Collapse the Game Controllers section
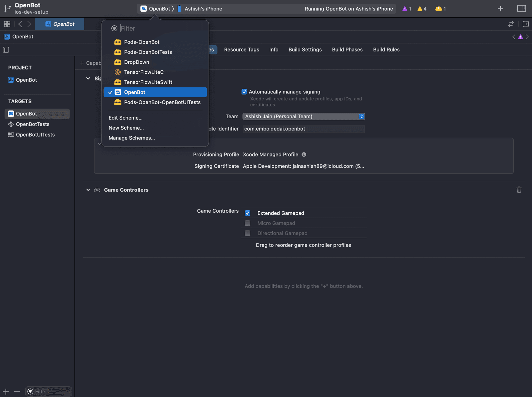This screenshot has width=532, height=397. click(88, 190)
